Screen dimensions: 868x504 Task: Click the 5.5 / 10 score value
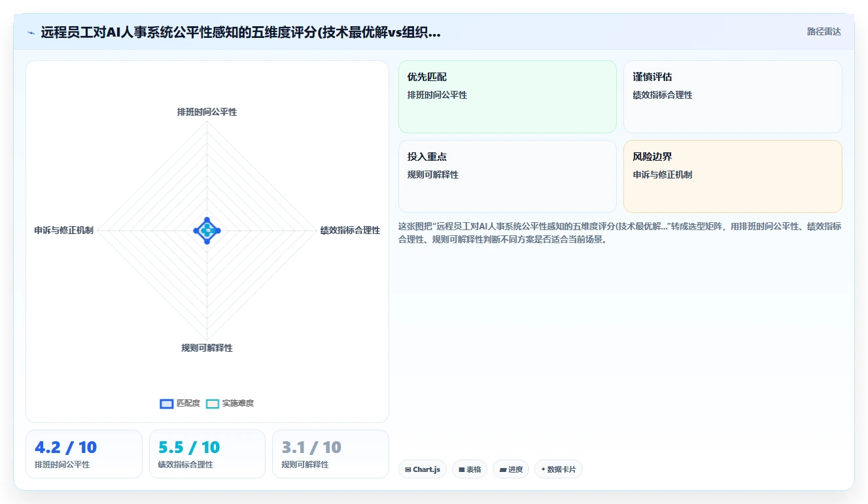click(189, 448)
